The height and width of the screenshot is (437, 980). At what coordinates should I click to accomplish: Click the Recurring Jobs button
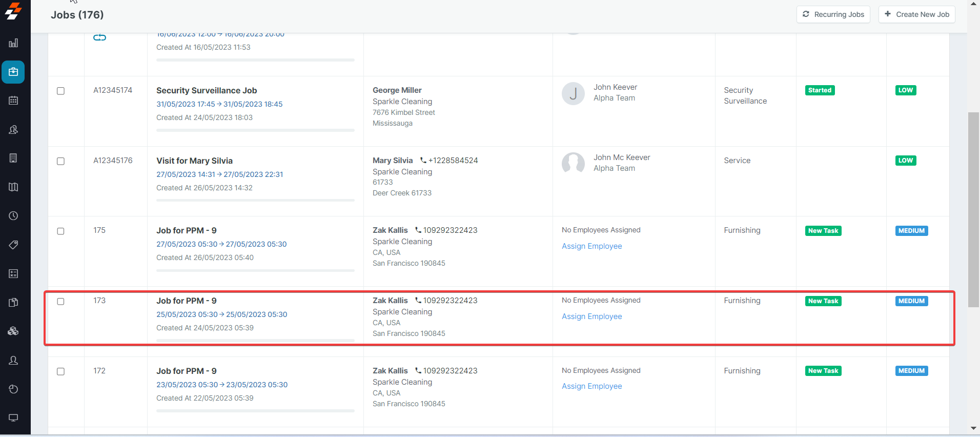(833, 14)
